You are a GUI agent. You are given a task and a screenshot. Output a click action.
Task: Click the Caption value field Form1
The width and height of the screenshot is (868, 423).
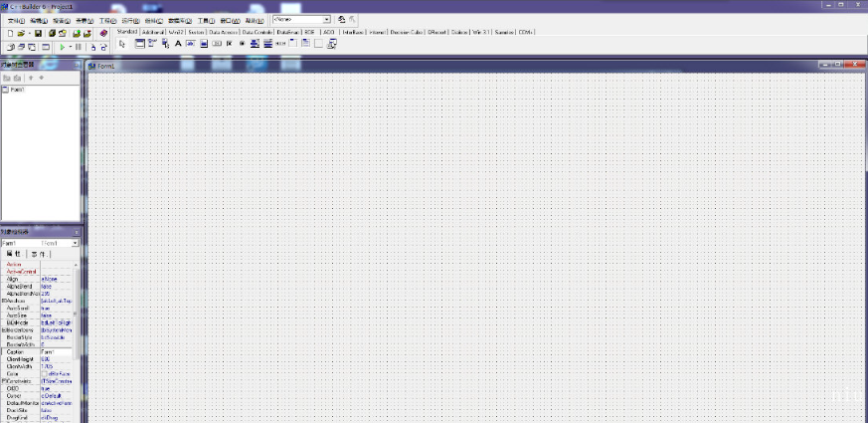[57, 352]
